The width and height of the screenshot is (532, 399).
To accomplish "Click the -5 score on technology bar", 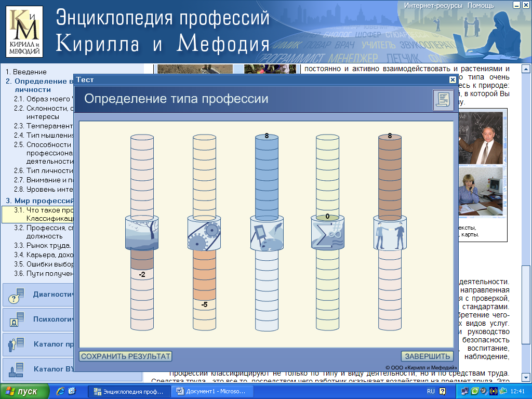I will coord(204,304).
